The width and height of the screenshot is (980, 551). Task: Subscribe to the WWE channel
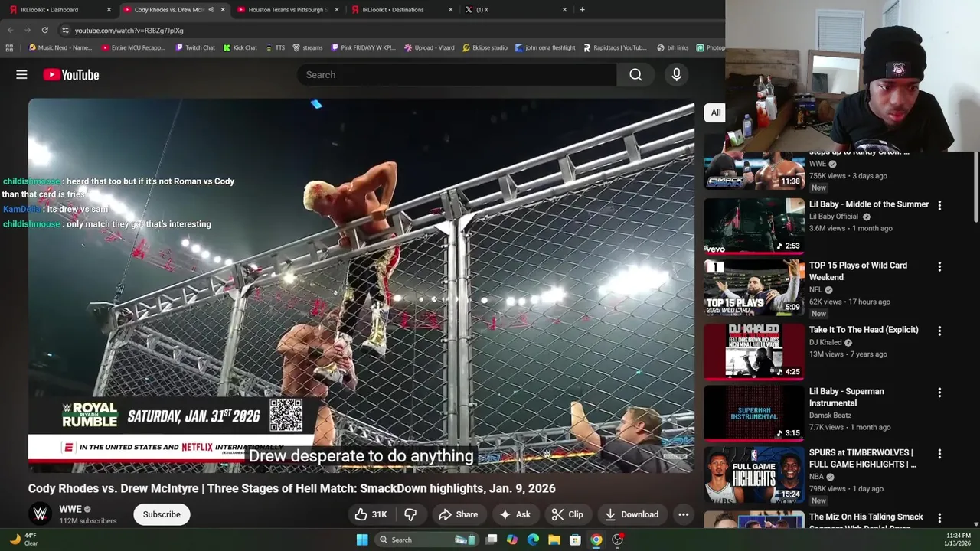pyautogui.click(x=162, y=514)
